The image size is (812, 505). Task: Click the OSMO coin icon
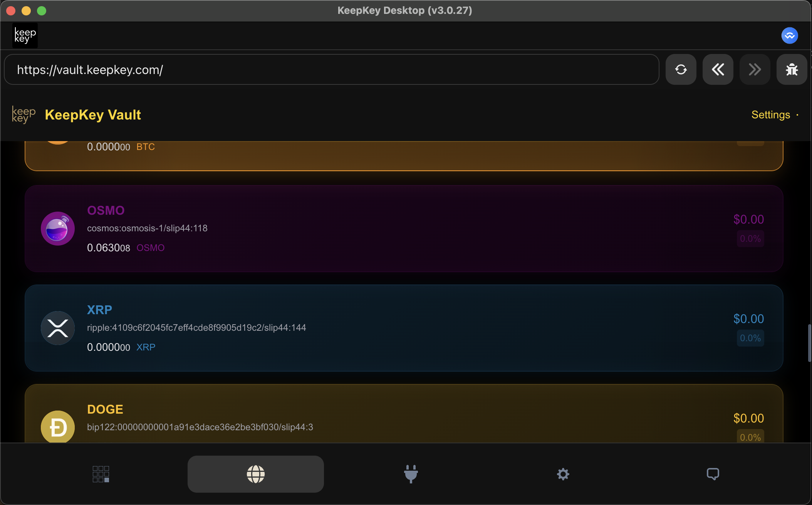pyautogui.click(x=58, y=229)
